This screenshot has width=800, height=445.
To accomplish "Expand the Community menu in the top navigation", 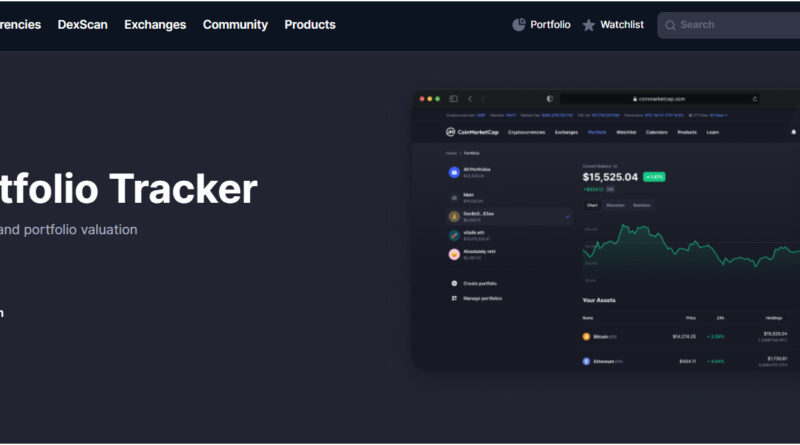I will [235, 25].
